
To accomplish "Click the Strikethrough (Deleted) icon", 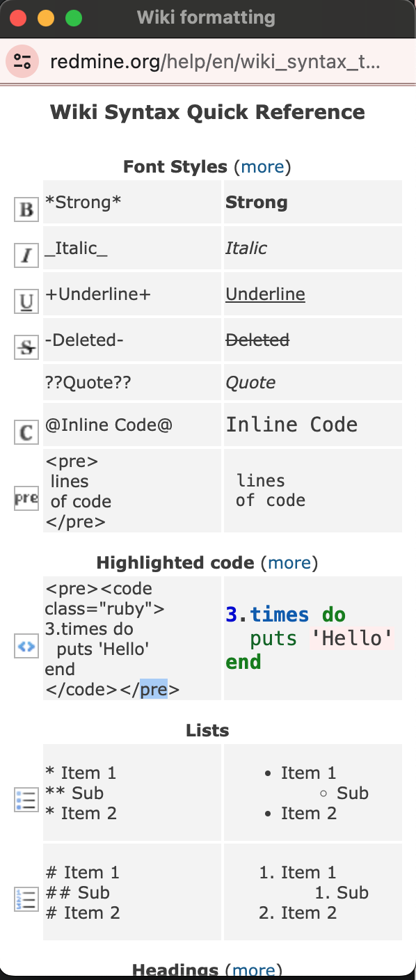I will tap(26, 347).
